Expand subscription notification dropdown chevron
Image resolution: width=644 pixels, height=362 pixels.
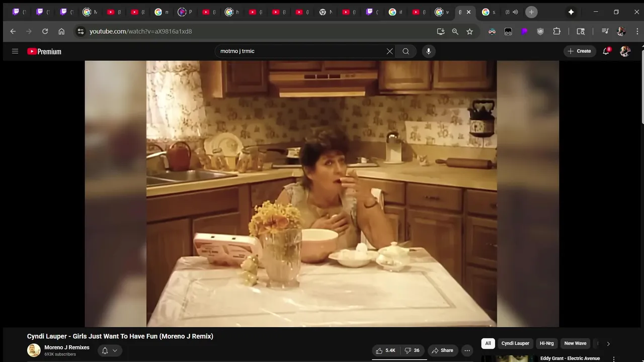115,351
